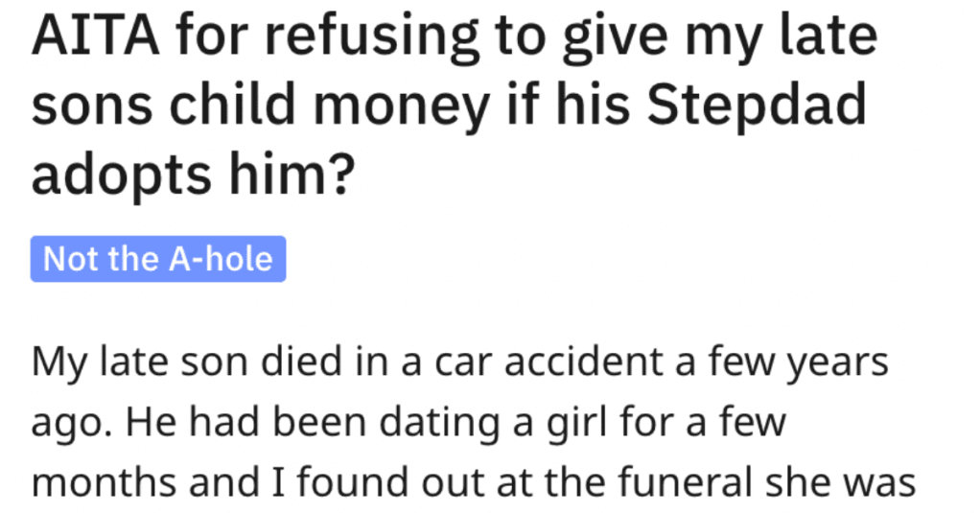Click the word "AITA" in the title
The height and width of the screenshot is (513, 980).
tap(96, 35)
